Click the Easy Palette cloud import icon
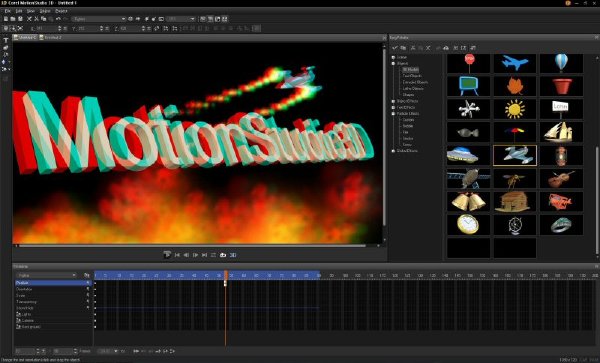This screenshot has height=363, width=600. click(446, 48)
